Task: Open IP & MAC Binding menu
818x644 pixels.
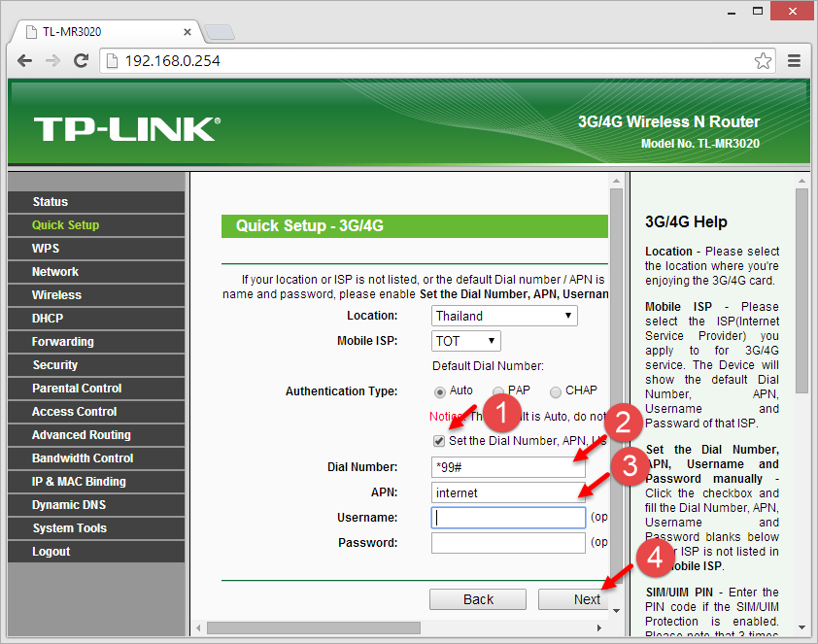Action: [x=96, y=482]
